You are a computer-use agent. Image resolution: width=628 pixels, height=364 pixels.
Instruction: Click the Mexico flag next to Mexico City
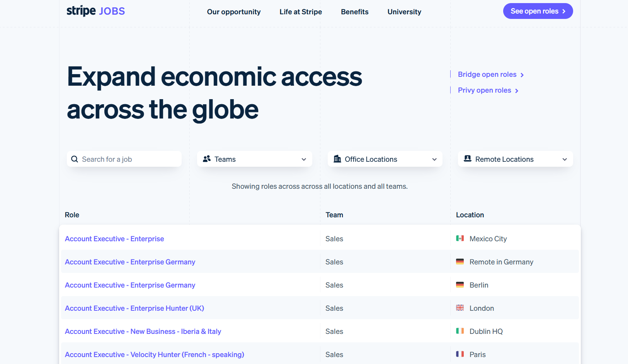[x=460, y=239]
